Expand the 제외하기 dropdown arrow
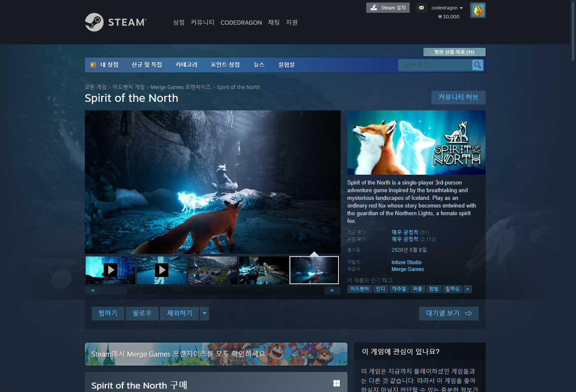The height and width of the screenshot is (392, 576). click(205, 314)
